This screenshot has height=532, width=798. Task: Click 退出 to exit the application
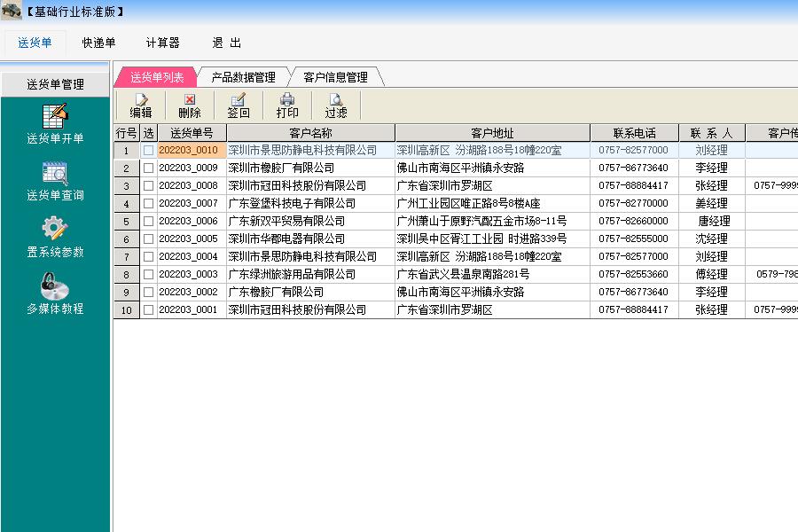pos(226,43)
